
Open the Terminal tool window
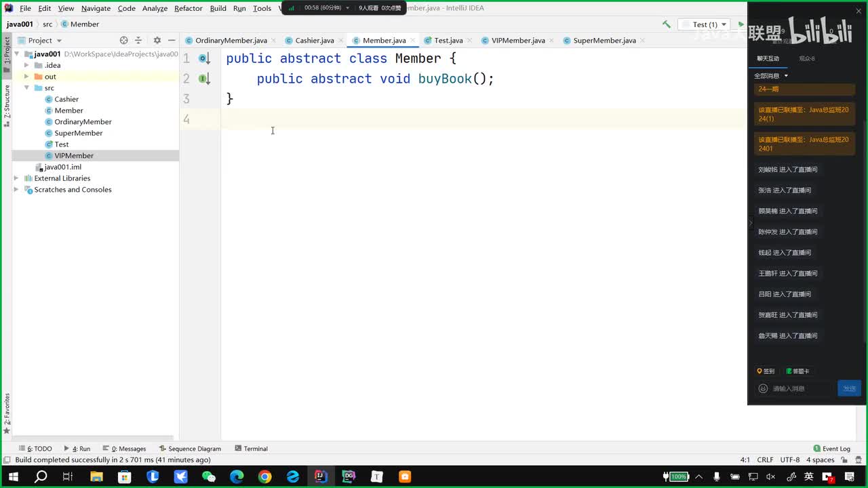(251, 449)
